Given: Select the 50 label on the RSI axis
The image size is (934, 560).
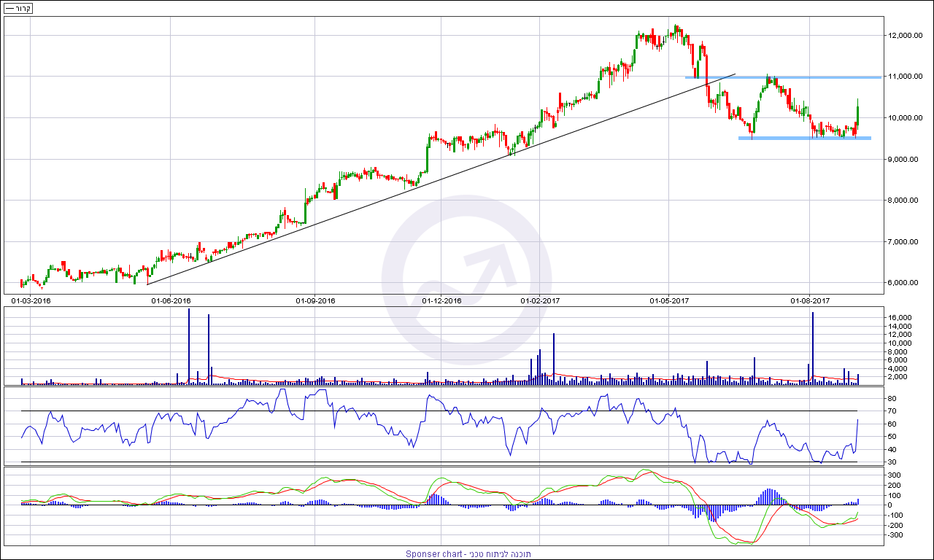Looking at the screenshot, I should tap(892, 437).
